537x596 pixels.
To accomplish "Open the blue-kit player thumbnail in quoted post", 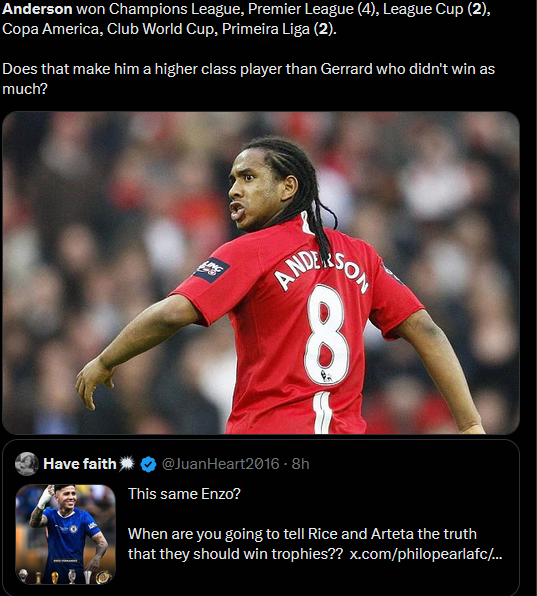I will [65, 534].
